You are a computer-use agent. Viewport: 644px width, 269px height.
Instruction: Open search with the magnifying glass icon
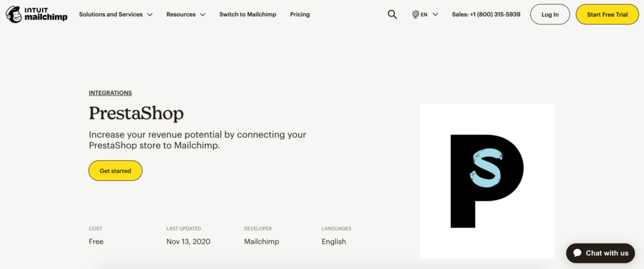(x=392, y=14)
